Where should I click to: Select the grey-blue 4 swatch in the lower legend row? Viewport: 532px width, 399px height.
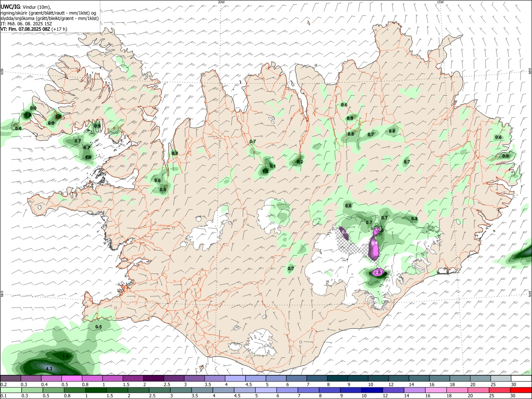[223, 390]
